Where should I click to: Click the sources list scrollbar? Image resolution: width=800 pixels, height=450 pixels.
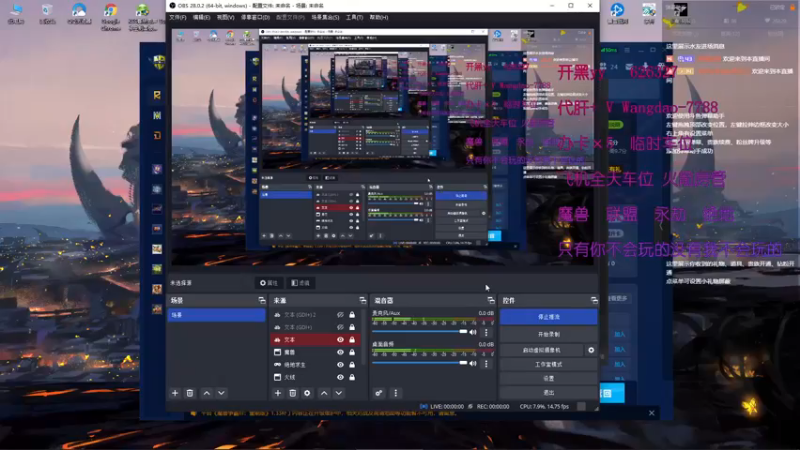pos(364,337)
